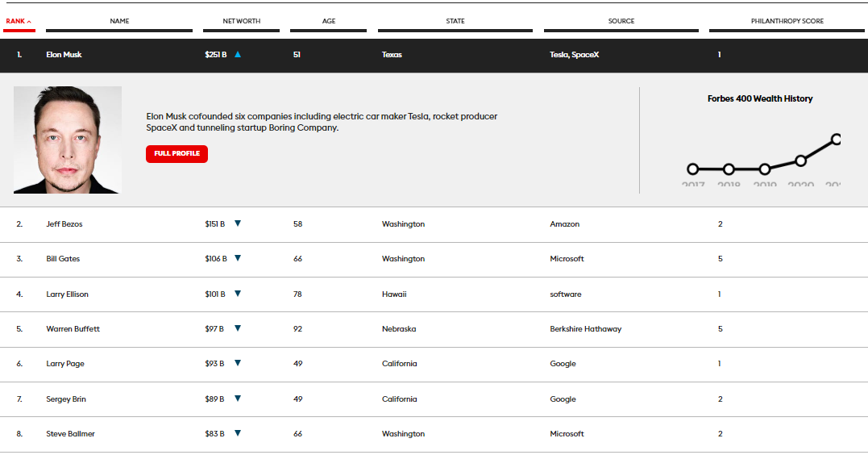Click the first data point on Wealth History chart
This screenshot has width=868, height=455.
pyautogui.click(x=693, y=169)
